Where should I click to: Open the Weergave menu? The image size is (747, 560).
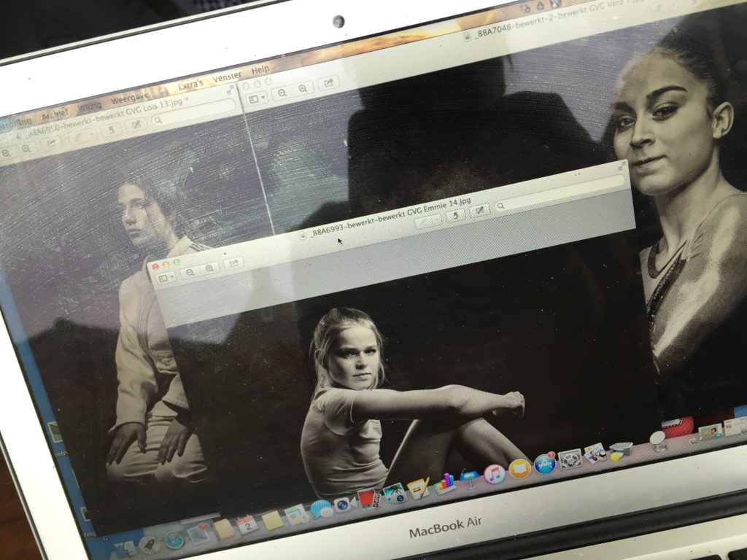[130, 100]
